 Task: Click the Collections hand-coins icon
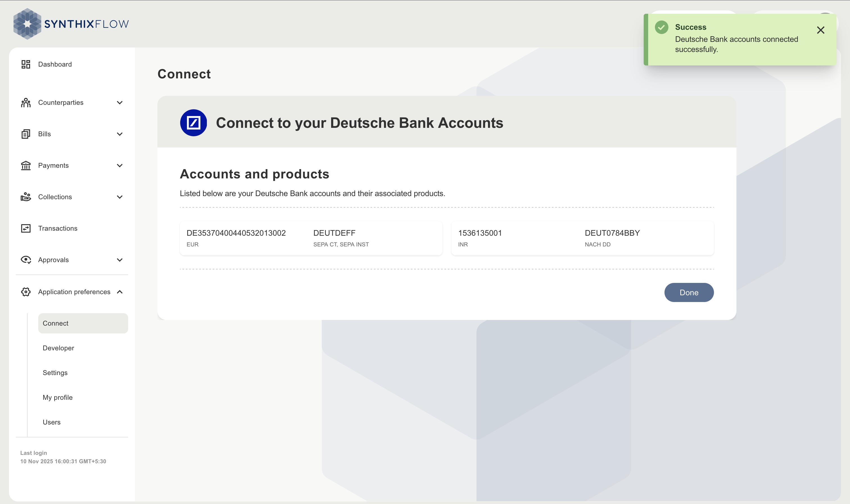coord(26,197)
